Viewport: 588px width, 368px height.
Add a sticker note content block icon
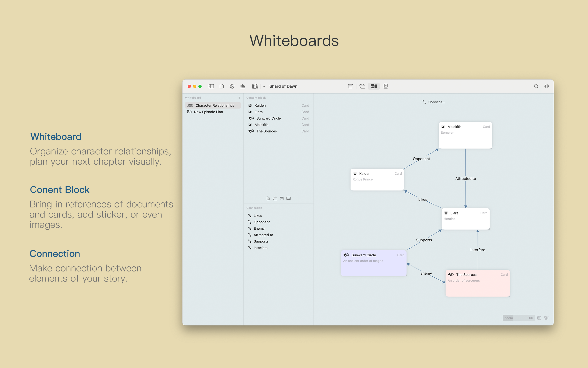(x=282, y=198)
